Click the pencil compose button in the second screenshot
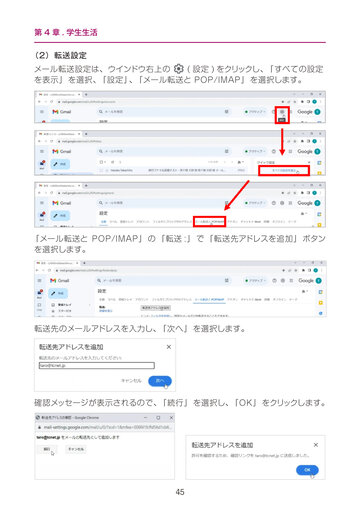The width and height of the screenshot is (360, 509). [x=60, y=164]
